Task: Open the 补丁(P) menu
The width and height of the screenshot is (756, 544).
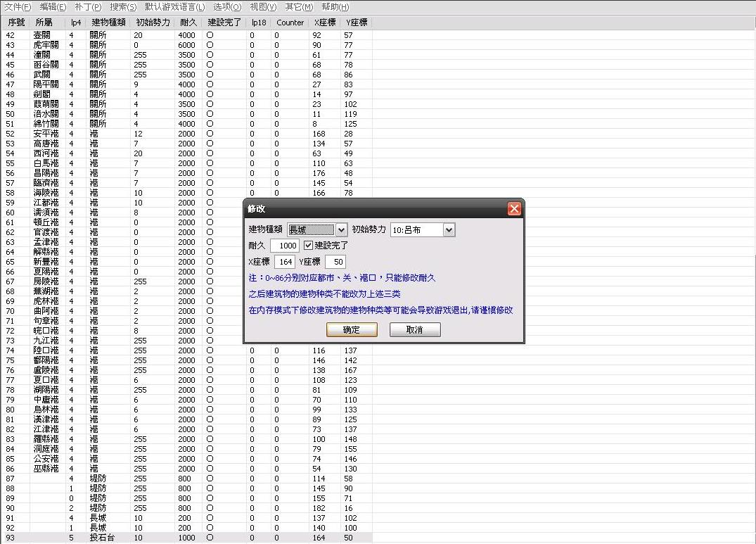Action: 88,7
